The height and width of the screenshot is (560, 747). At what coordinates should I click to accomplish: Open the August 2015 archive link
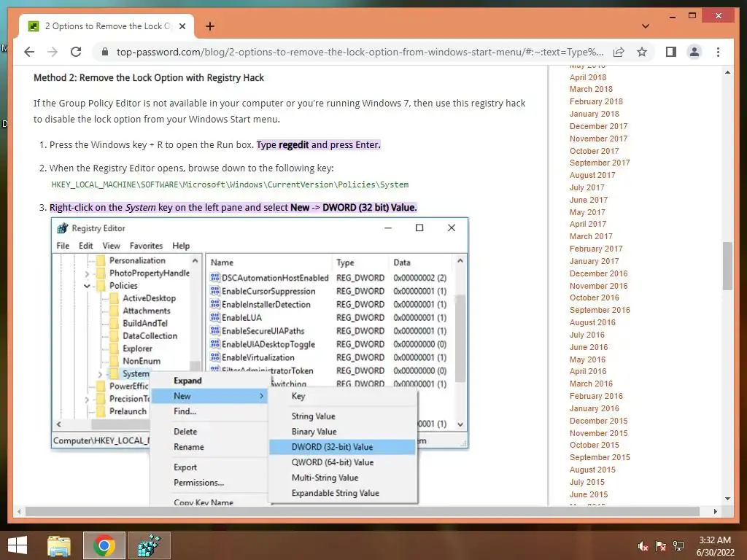tap(592, 470)
